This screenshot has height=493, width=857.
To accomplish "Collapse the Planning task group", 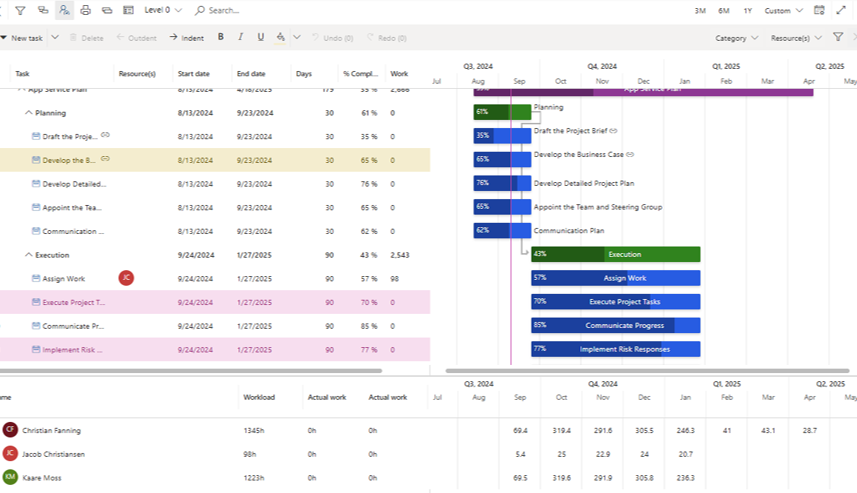I will click(x=28, y=113).
